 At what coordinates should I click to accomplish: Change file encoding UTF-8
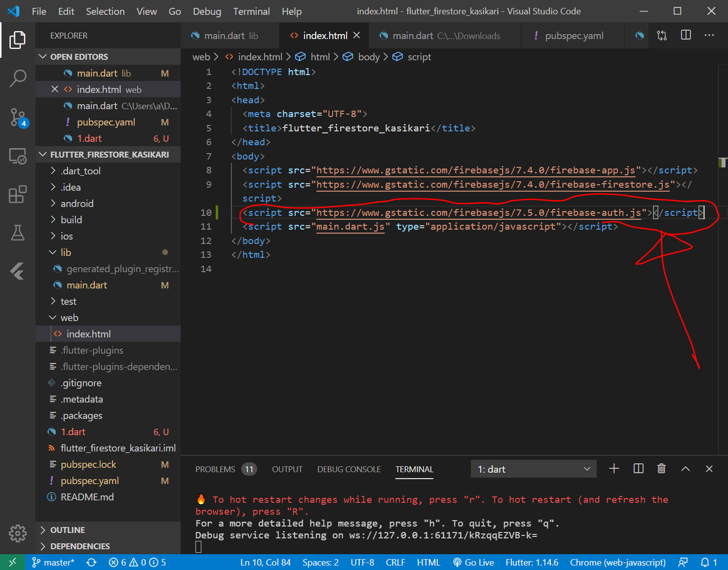pos(362,562)
